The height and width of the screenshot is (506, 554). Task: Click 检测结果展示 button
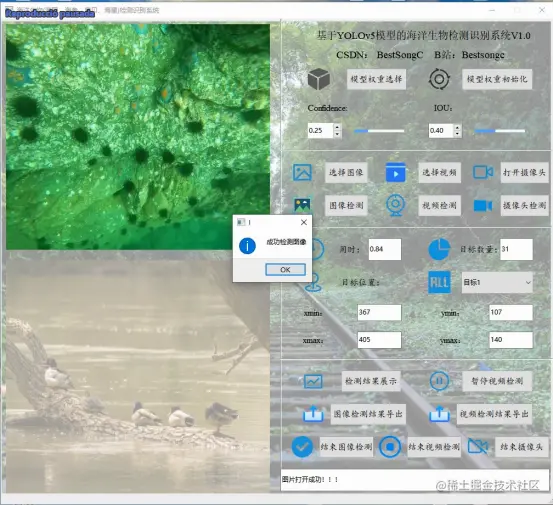point(371,381)
